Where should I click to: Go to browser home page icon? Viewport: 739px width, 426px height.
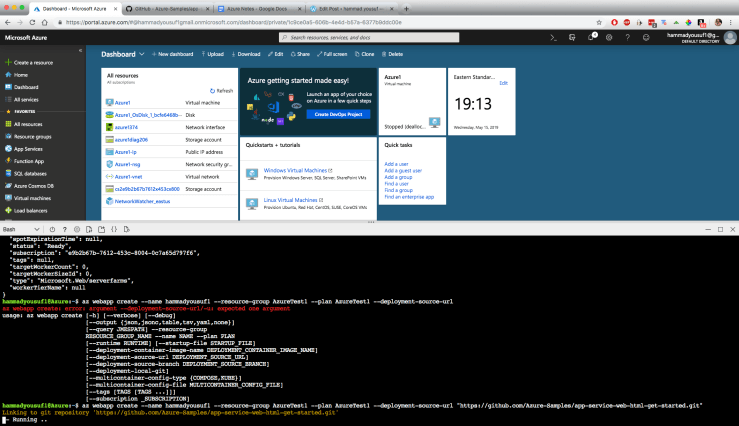click(45, 22)
